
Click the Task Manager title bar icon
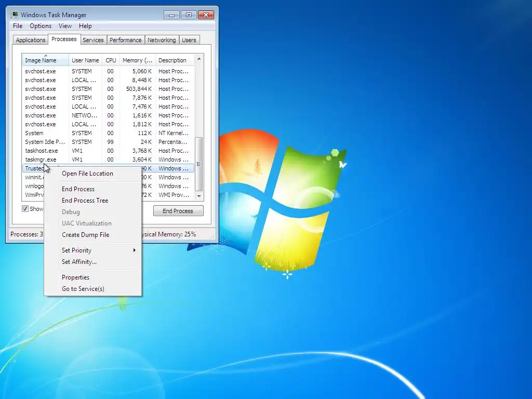coord(14,15)
